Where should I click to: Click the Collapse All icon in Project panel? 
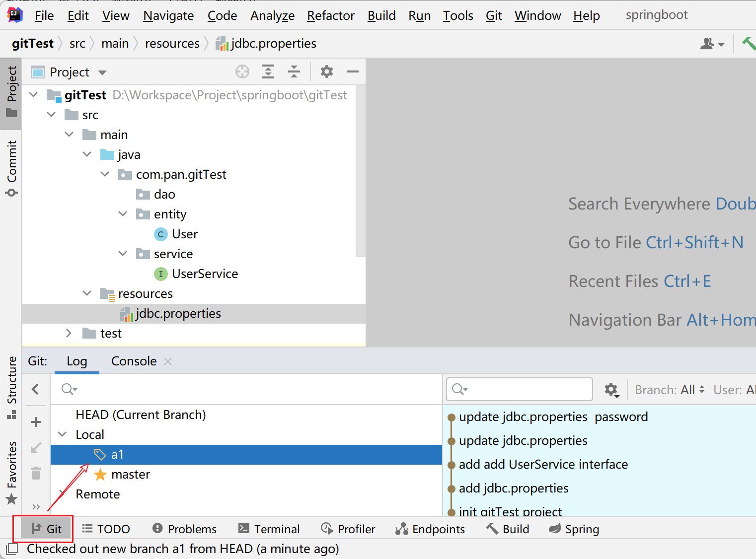(x=294, y=72)
